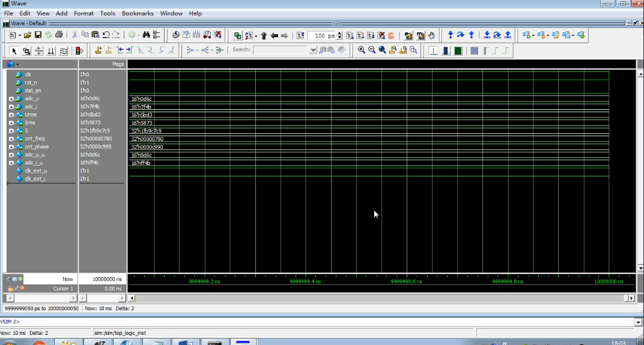
Task: Toggle the Cursor 1 lock icon
Action: tap(10, 289)
